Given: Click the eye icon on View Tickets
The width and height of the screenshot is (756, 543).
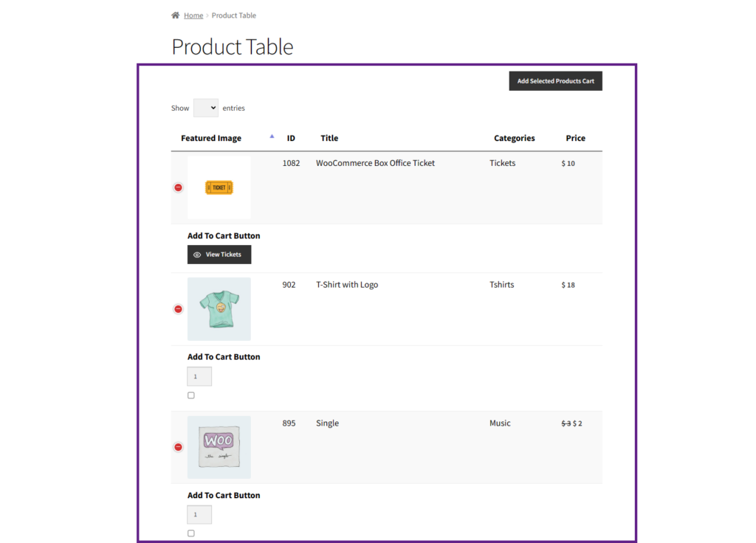Looking at the screenshot, I should click(x=197, y=255).
